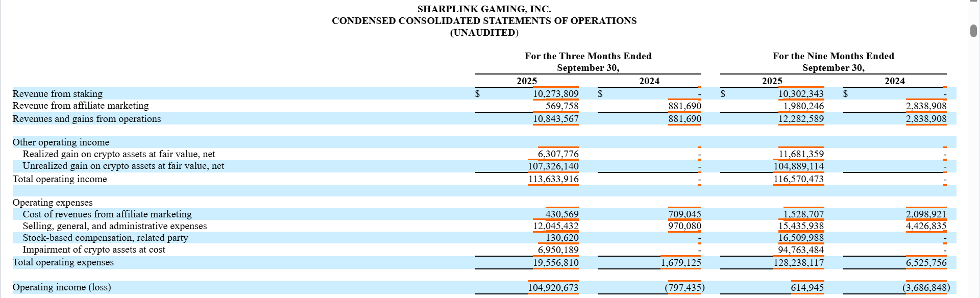Screen dimensions: 980x298
Task: Click the 'Total operating income' label
Action: click(60, 179)
